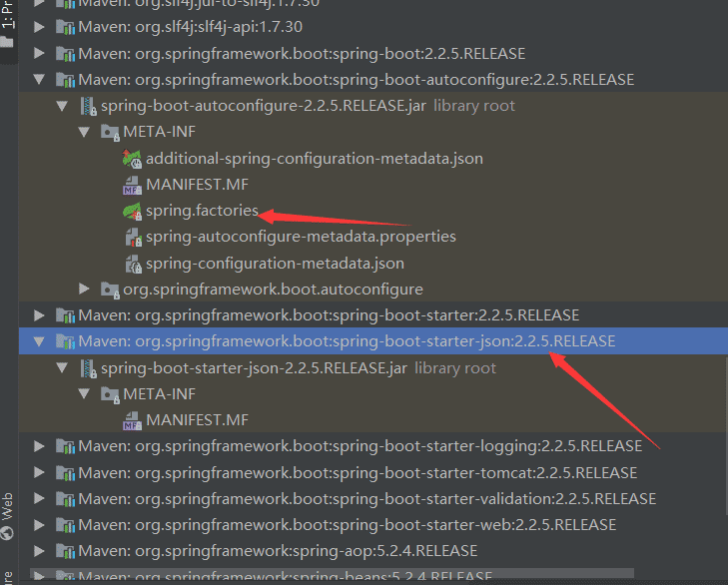
Task: Select org.springframework.boot.autoconfigure package label
Action: pyautogui.click(x=273, y=290)
